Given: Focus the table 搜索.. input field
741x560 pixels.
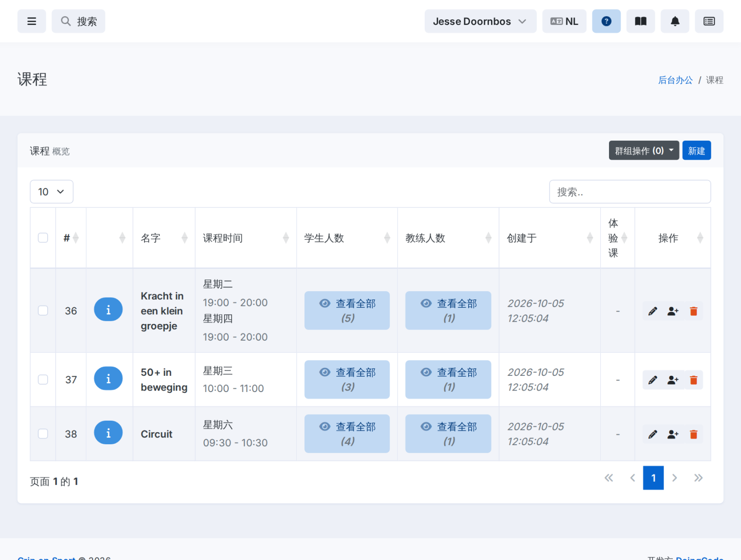Looking at the screenshot, I should pyautogui.click(x=630, y=192).
